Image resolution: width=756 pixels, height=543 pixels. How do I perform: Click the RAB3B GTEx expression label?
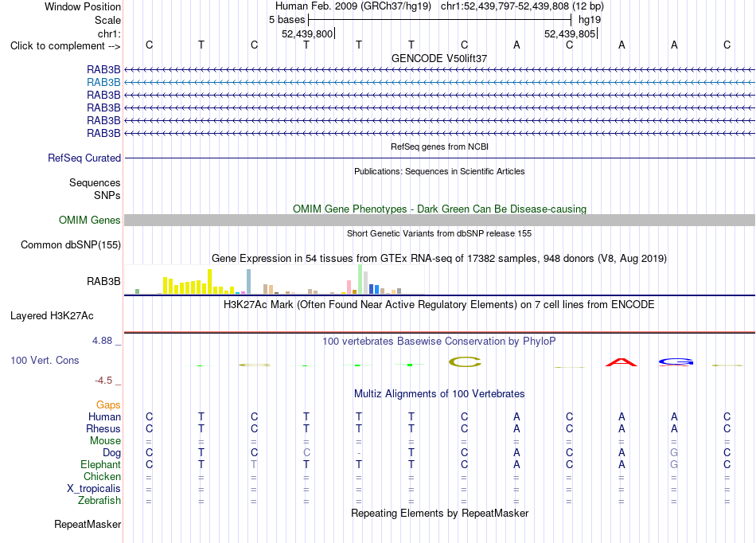point(103,282)
